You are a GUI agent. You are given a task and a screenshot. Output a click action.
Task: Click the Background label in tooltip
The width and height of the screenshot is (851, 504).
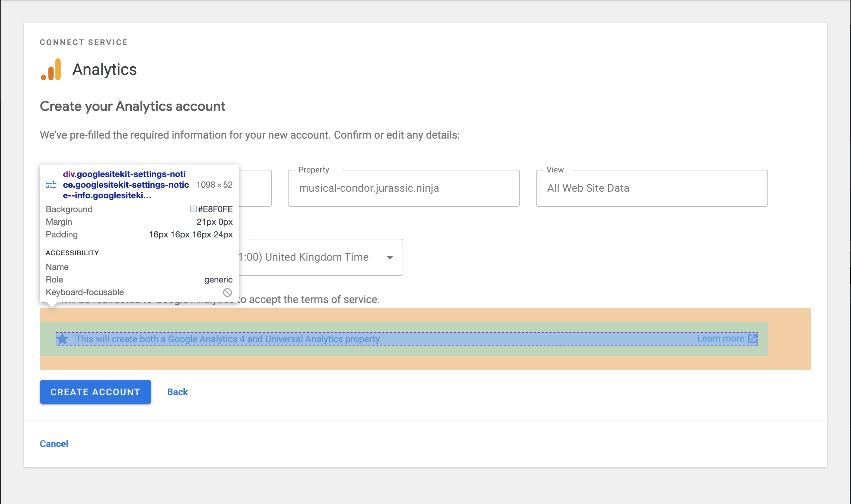tap(69, 209)
